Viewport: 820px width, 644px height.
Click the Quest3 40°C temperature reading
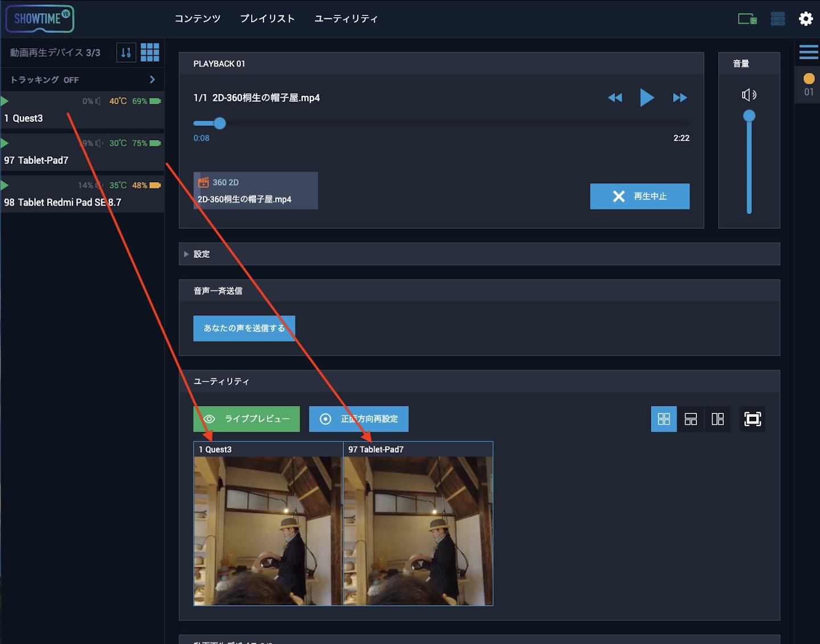point(118,101)
